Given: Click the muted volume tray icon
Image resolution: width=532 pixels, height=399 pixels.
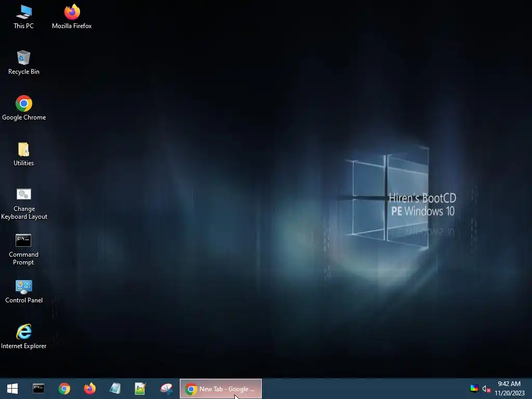Looking at the screenshot, I should (486, 389).
